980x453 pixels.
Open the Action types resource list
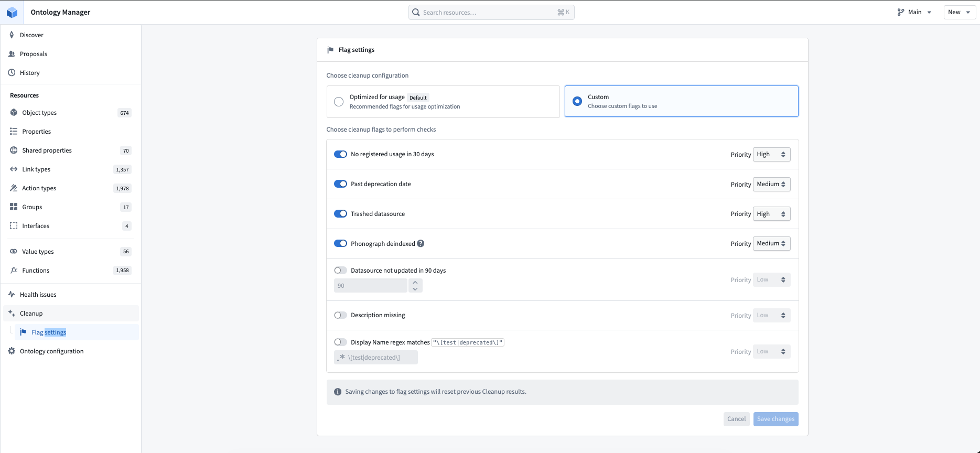(x=71, y=188)
